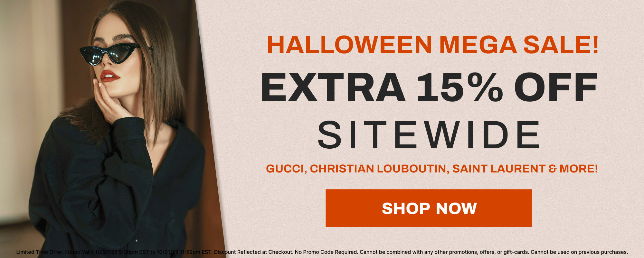The height and width of the screenshot is (258, 644).
Task: Click the No Promo Code Required text
Action: click(x=326, y=252)
